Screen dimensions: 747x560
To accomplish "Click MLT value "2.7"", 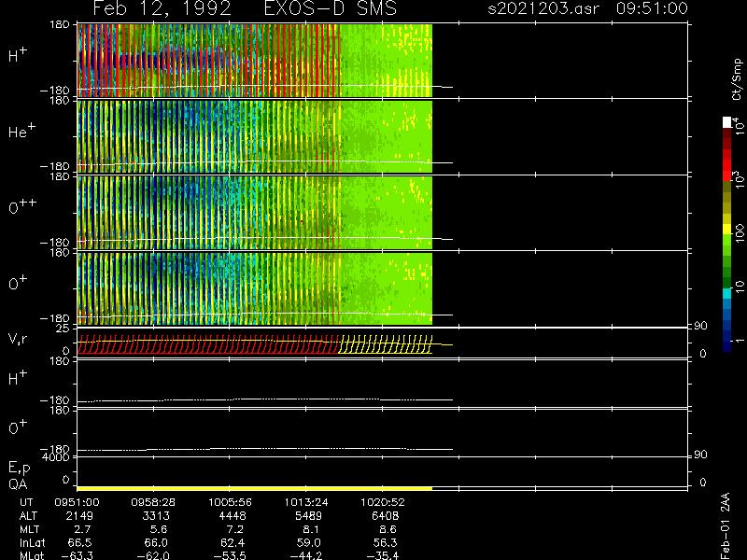I will click(x=81, y=529).
